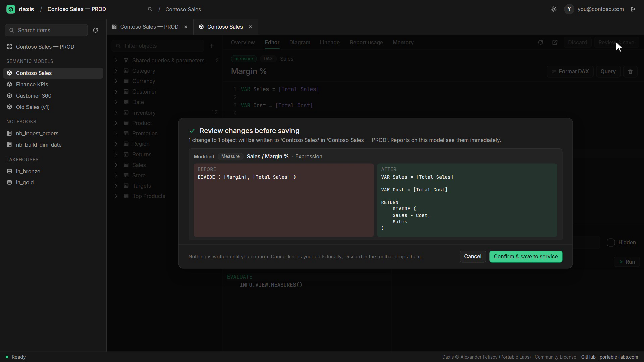The image size is (644, 362).
Task: Expand the Store table node
Action: tap(116, 175)
